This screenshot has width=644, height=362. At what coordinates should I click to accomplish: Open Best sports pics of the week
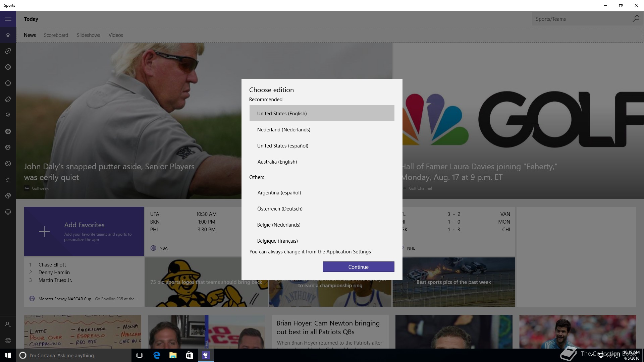click(454, 282)
